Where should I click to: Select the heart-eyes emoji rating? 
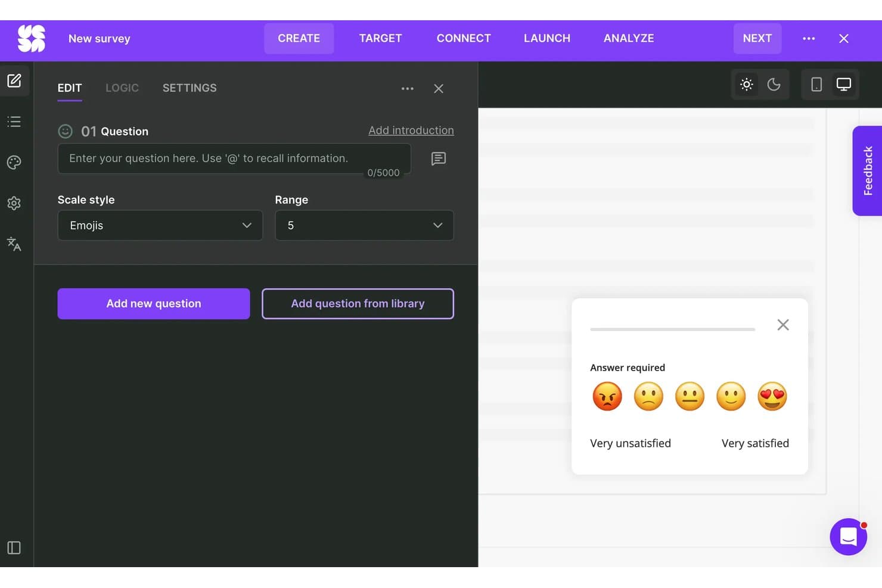772,396
